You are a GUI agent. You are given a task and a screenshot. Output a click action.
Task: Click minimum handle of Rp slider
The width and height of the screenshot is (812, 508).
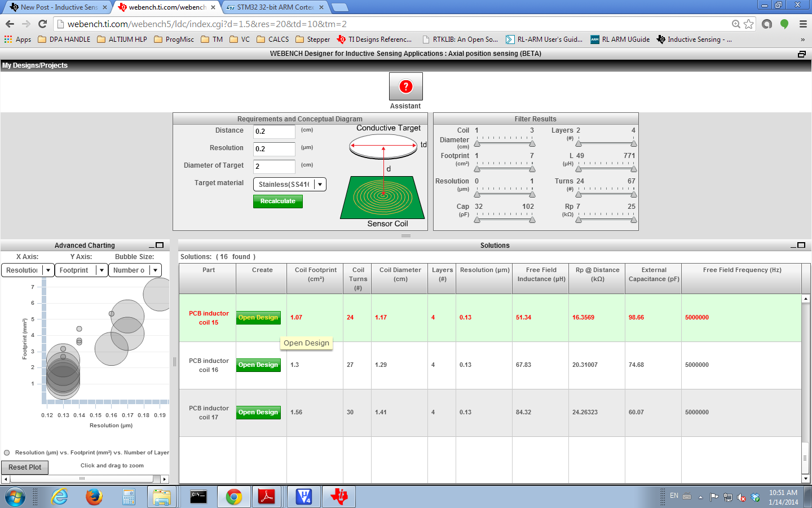(x=579, y=220)
